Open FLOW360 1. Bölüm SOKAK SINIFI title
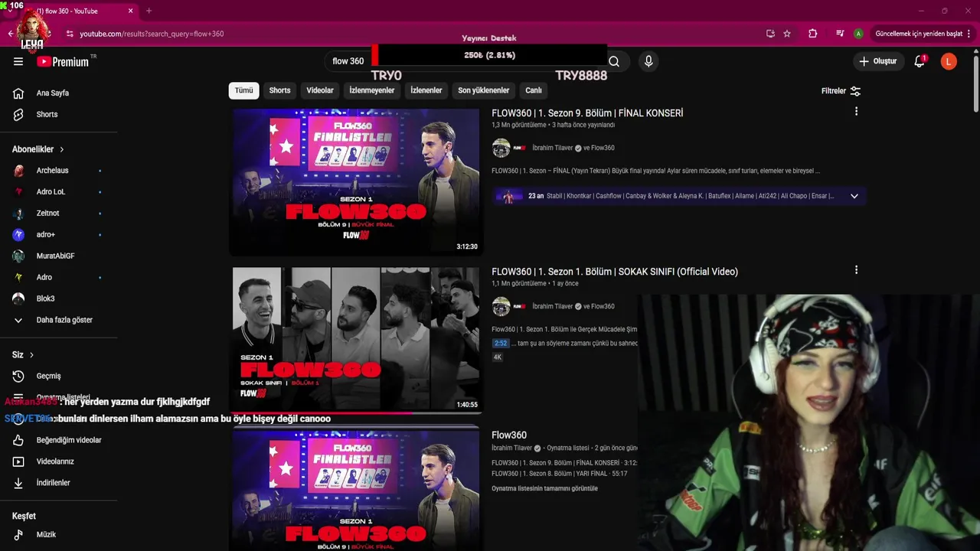The height and width of the screenshot is (551, 980). click(x=615, y=272)
